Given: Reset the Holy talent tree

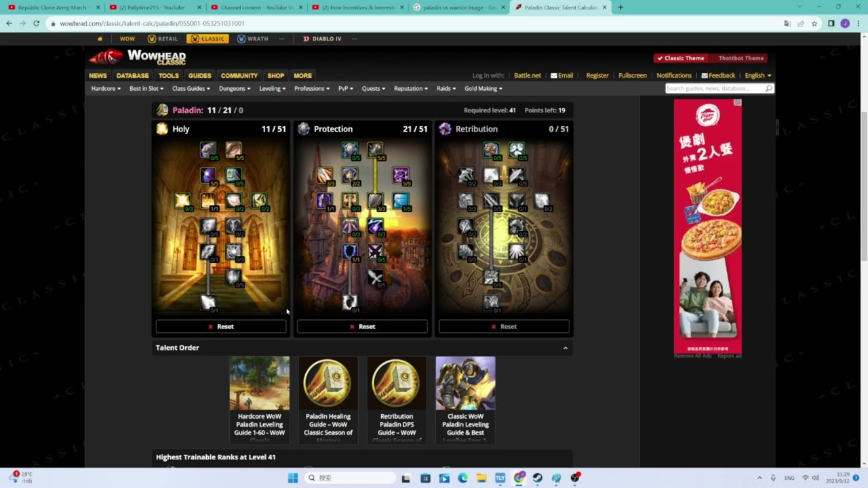Looking at the screenshot, I should 221,327.
